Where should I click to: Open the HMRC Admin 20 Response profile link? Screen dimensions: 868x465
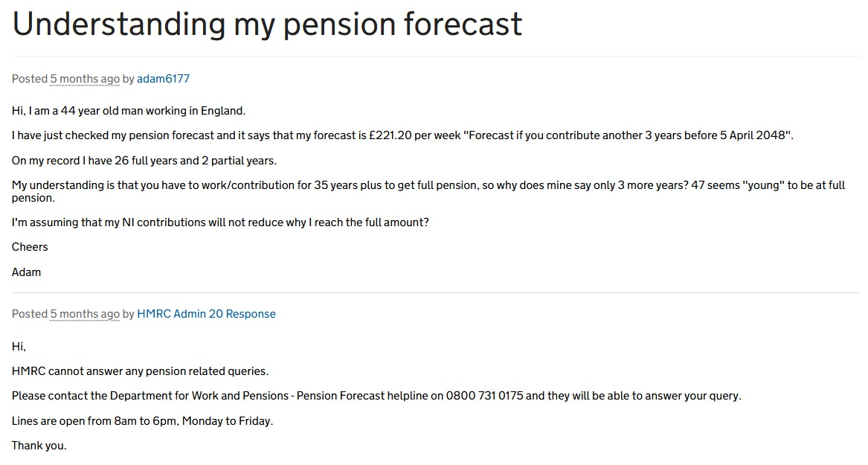[206, 314]
